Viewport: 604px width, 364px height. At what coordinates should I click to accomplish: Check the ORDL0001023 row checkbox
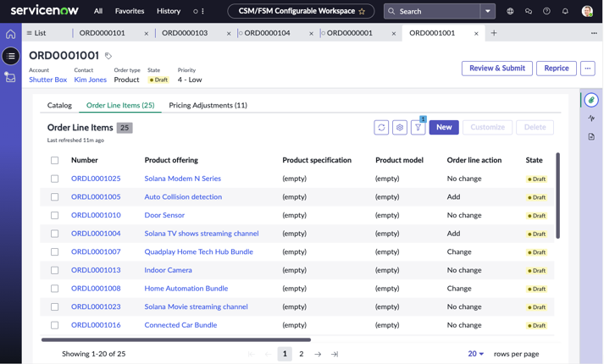point(55,307)
